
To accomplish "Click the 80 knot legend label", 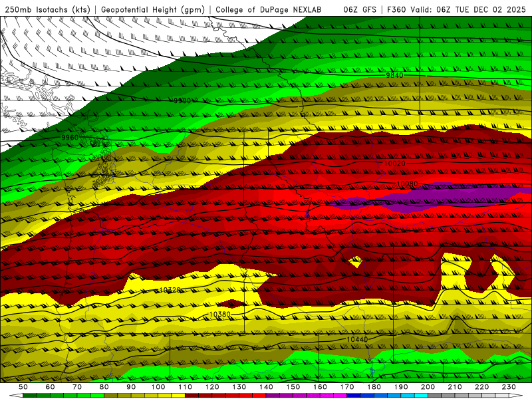I will (x=104, y=387).
